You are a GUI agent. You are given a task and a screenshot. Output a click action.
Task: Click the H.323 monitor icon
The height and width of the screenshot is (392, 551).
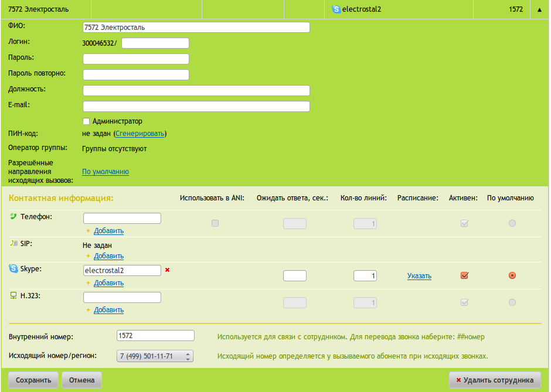pos(13,296)
